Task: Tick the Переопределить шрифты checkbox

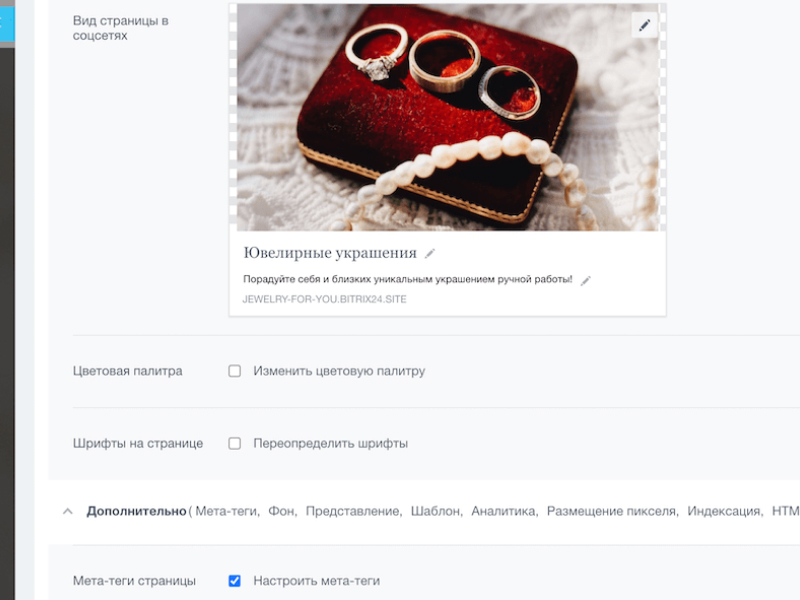Action: 235,443
